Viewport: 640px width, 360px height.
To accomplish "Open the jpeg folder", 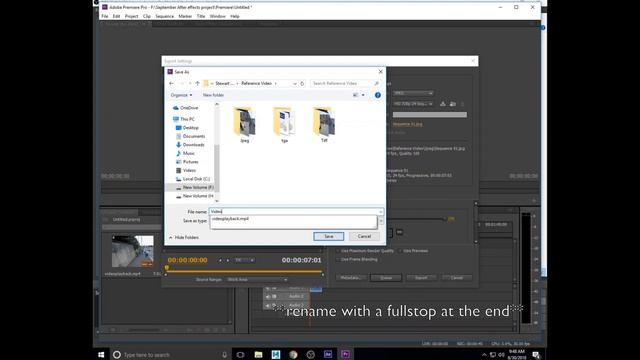I will pos(244,124).
